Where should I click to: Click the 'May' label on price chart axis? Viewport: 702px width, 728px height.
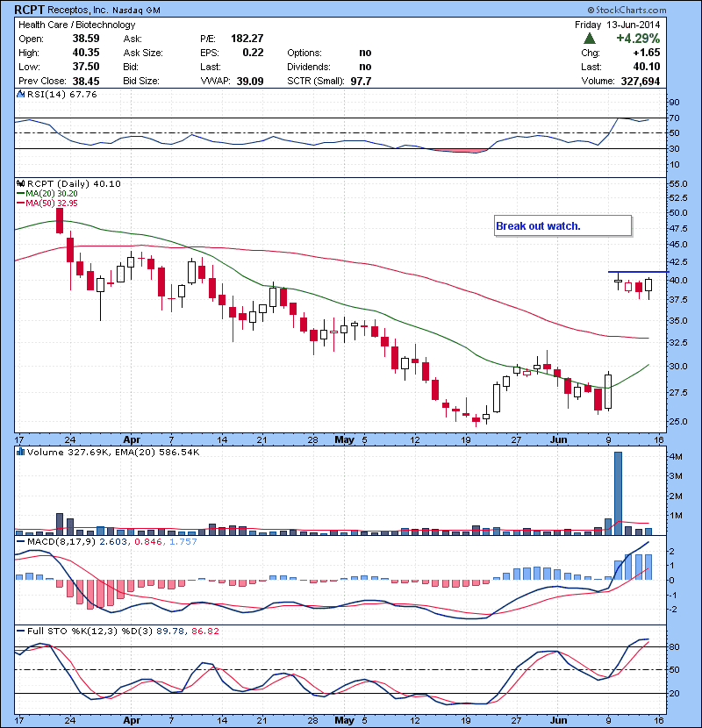tap(344, 439)
